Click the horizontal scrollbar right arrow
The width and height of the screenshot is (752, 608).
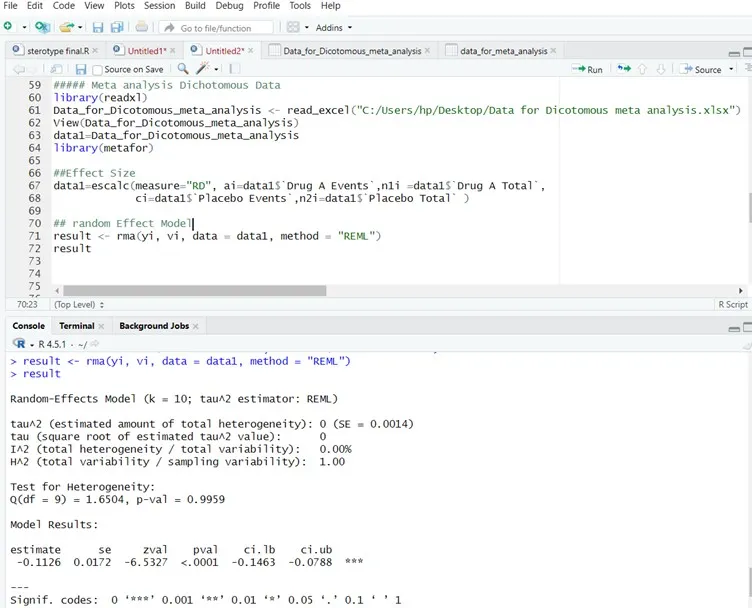740,291
